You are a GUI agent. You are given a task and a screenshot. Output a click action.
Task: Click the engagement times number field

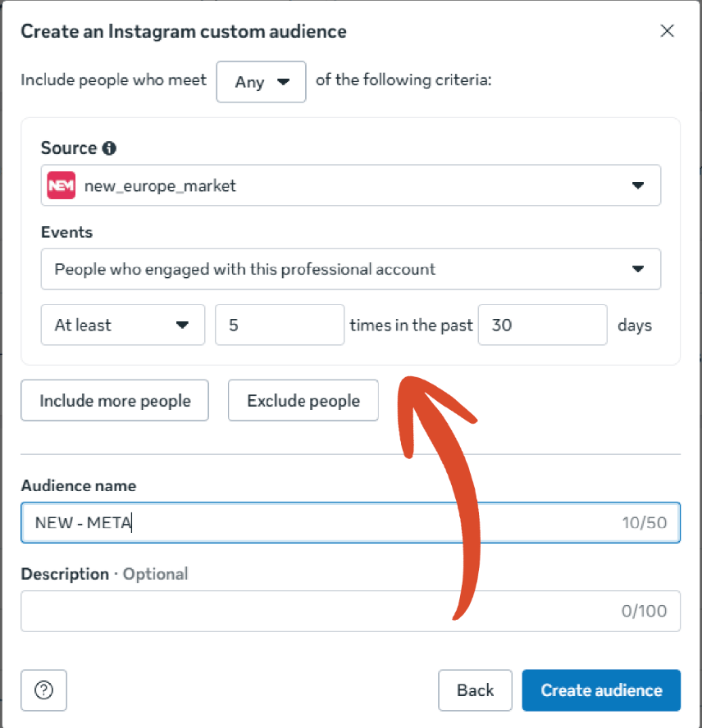(279, 325)
